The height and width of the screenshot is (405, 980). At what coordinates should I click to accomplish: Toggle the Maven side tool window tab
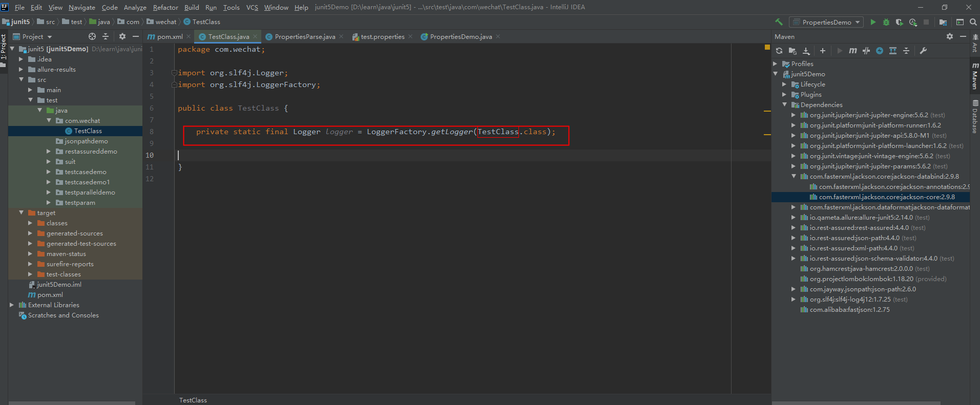point(975,76)
